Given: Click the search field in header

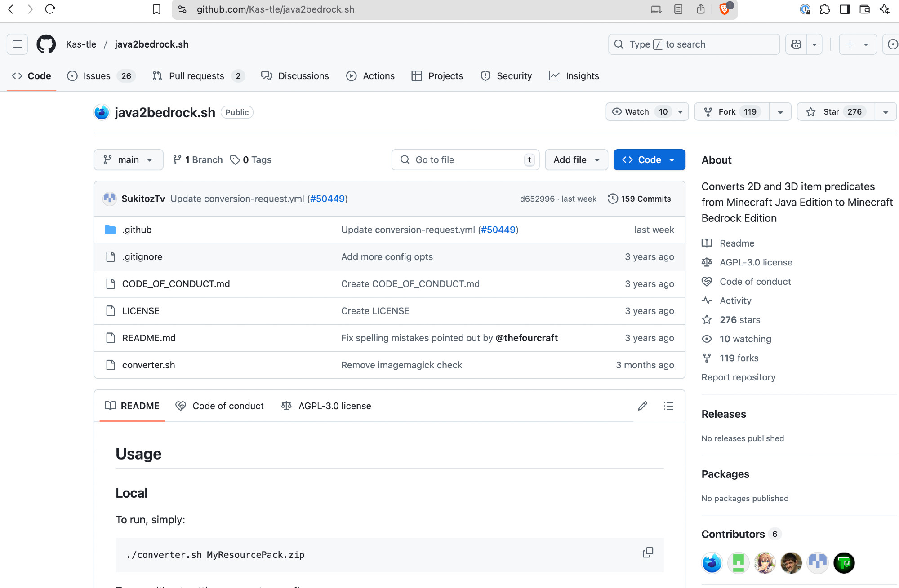Looking at the screenshot, I should (x=694, y=44).
